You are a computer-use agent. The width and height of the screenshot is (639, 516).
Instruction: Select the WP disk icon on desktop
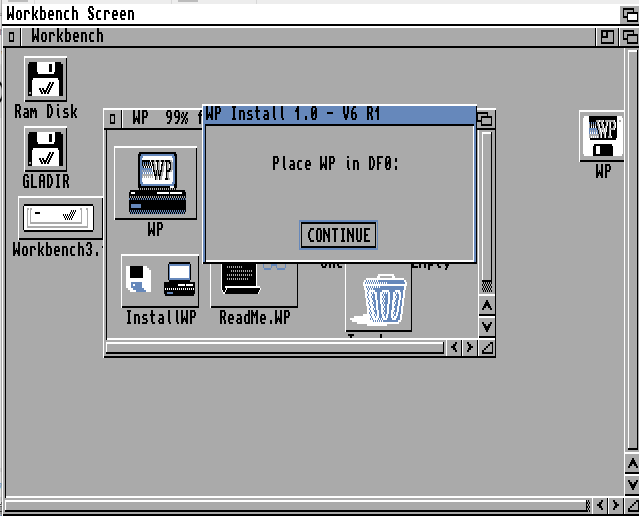(x=602, y=136)
